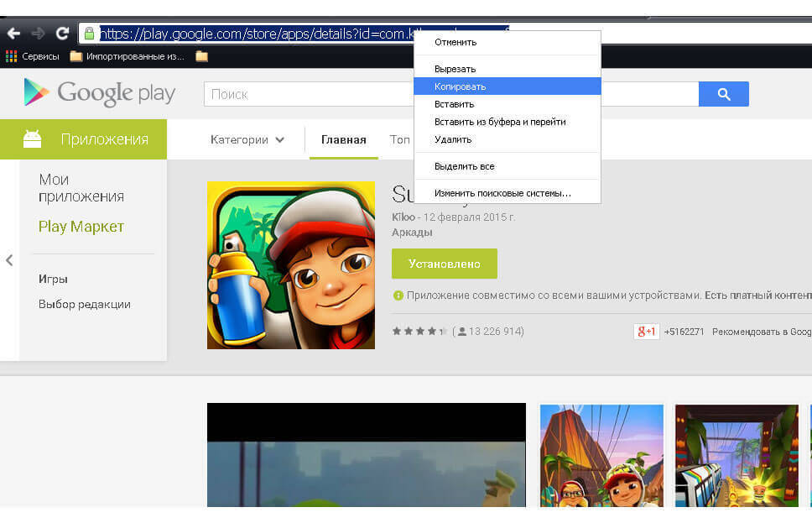
Task: Switch to the Главная tab
Action: [343, 139]
